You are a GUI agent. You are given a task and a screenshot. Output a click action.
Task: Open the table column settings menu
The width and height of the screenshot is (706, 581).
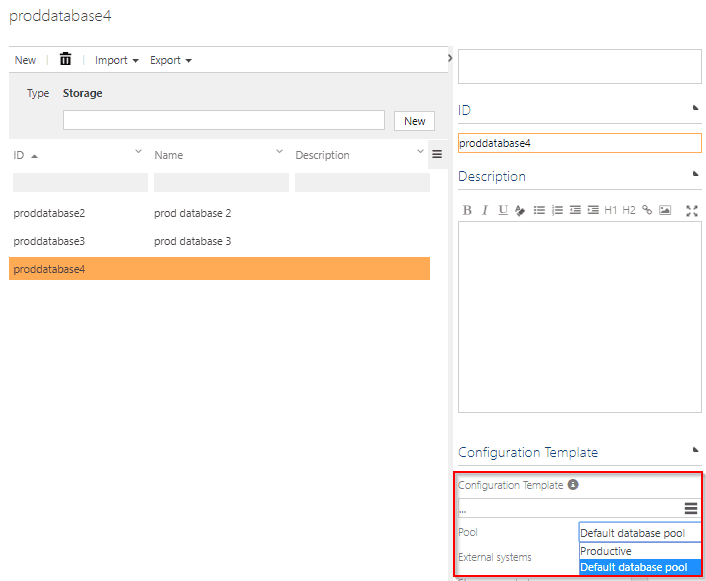(x=437, y=155)
